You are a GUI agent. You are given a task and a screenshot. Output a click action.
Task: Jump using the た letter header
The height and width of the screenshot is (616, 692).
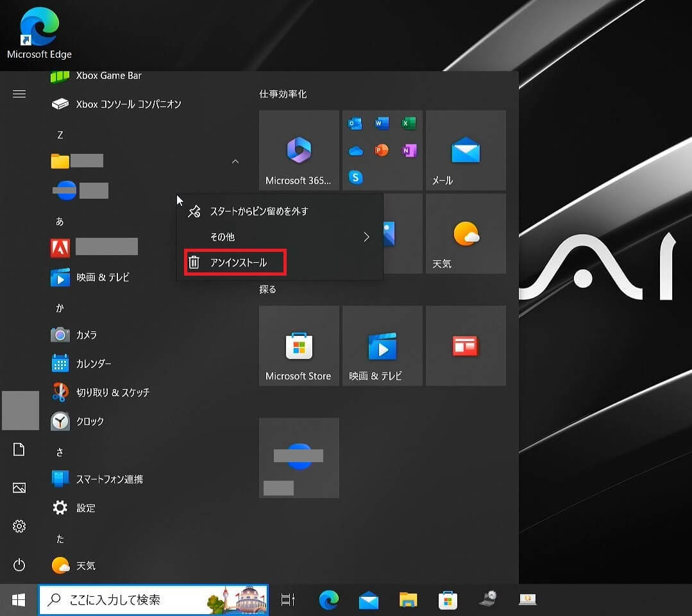tap(60, 538)
